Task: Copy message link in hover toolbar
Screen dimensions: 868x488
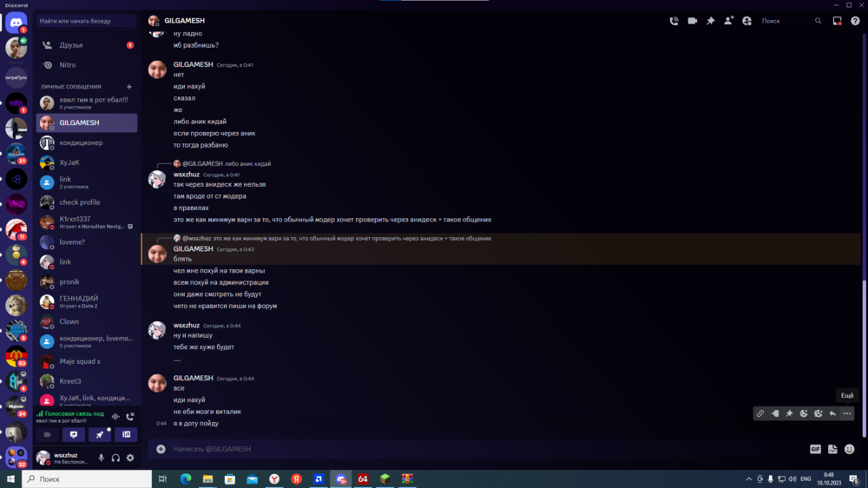Action: (760, 413)
